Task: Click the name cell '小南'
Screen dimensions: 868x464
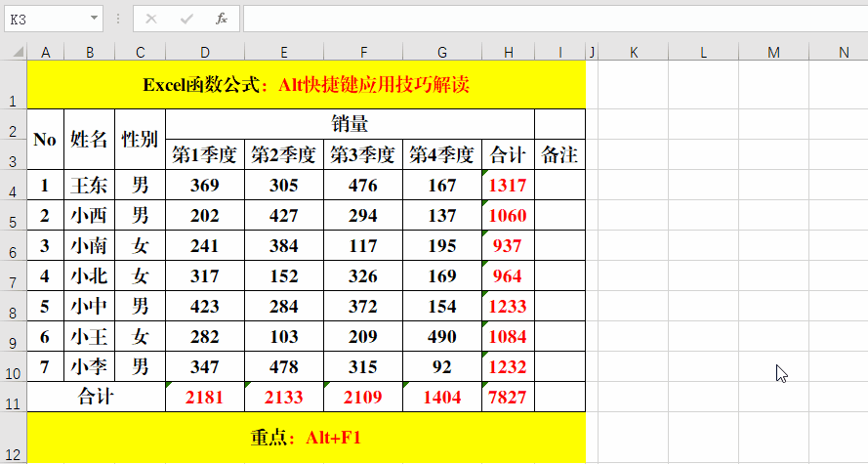Action: [x=90, y=245]
